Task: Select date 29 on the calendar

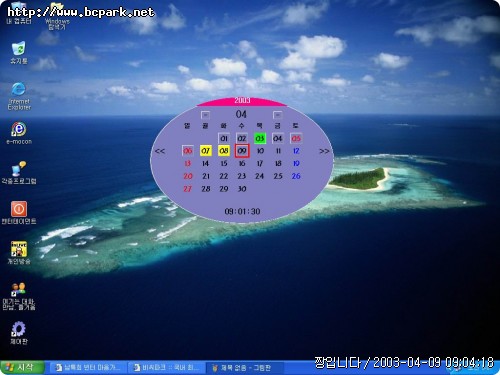Action: (224, 189)
